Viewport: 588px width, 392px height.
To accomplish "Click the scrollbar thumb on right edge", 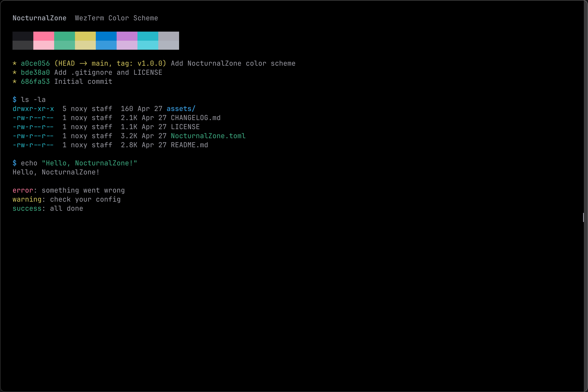I will coord(583,217).
